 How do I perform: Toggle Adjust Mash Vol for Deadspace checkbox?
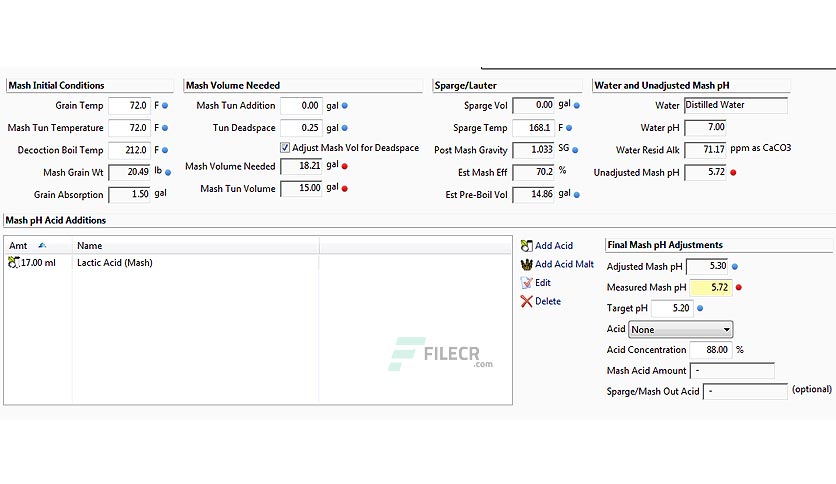click(285, 148)
